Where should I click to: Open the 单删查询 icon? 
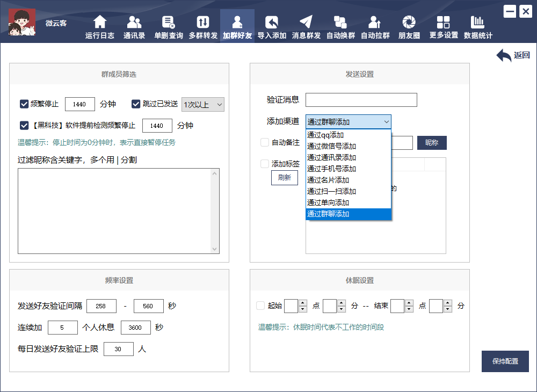click(x=169, y=22)
